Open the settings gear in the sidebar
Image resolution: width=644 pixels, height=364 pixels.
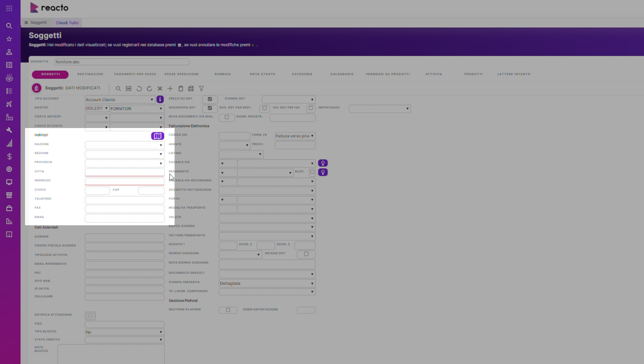[x=9, y=169]
